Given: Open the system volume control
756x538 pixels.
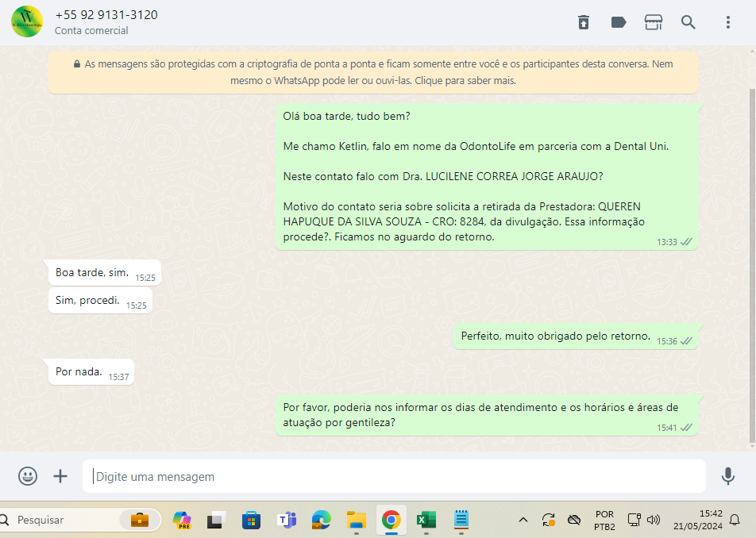Looking at the screenshot, I should click(654, 520).
